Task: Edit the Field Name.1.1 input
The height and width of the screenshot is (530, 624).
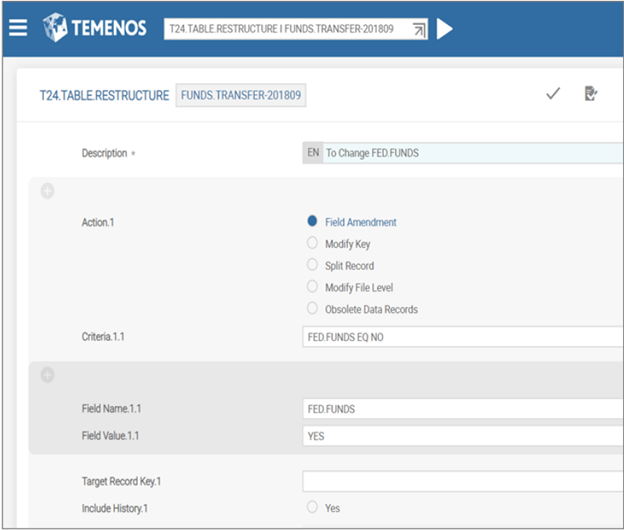Action: (462, 409)
